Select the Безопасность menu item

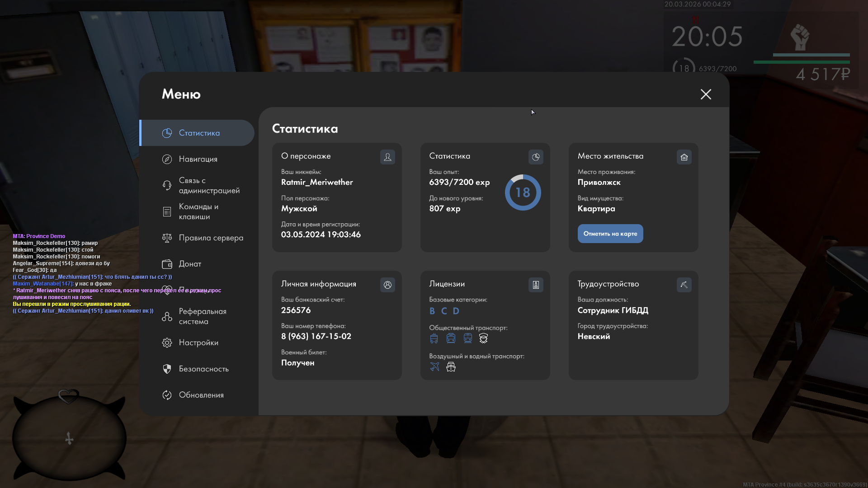(203, 369)
